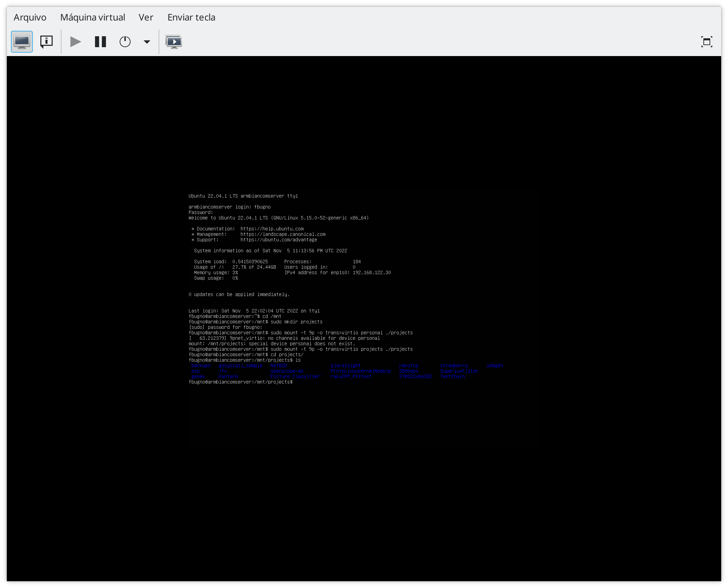Click the strawberry directory name
Image resolution: width=728 pixels, height=588 pixels.
point(454,365)
